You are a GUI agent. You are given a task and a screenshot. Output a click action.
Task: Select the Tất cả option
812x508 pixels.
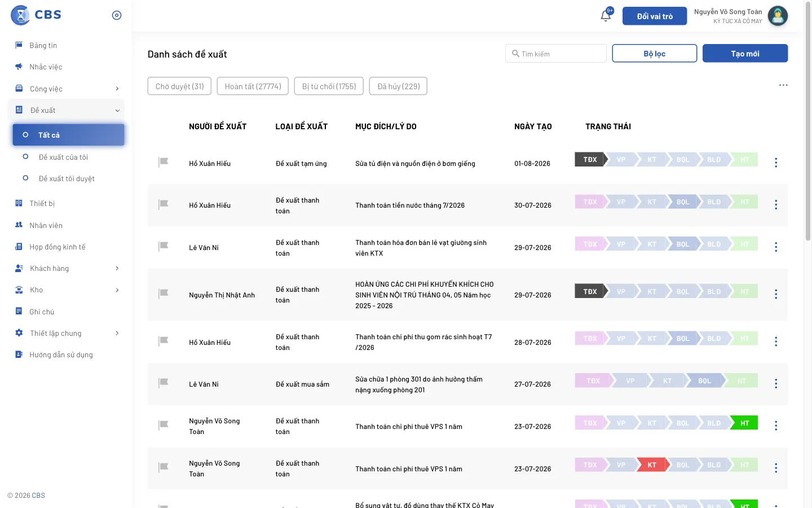pyautogui.click(x=68, y=135)
